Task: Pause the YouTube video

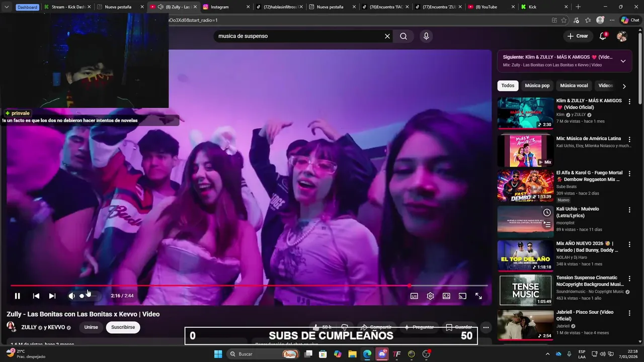Action: coord(17,296)
